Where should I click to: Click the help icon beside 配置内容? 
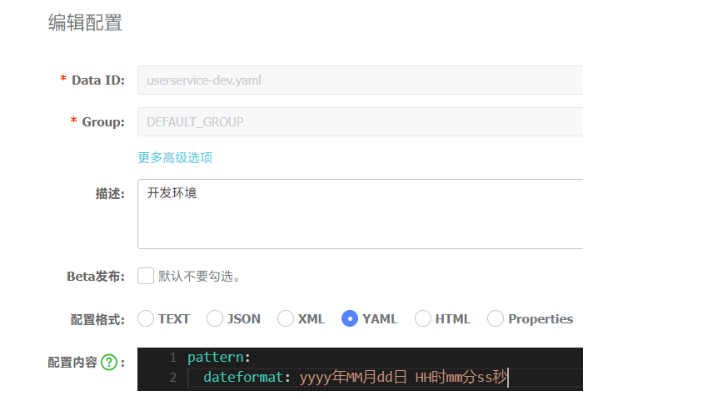[109, 362]
